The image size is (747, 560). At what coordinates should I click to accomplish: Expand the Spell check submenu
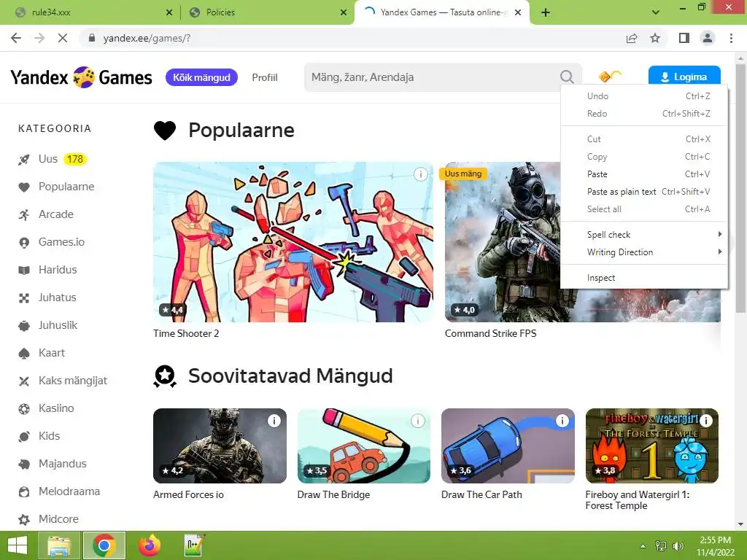[x=644, y=234]
